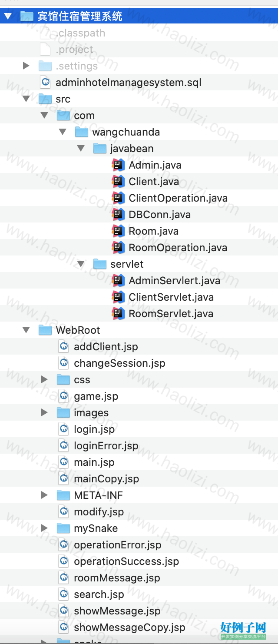This screenshot has width=278, height=644.
Task: Collapse the src folder
Action: [x=26, y=99]
